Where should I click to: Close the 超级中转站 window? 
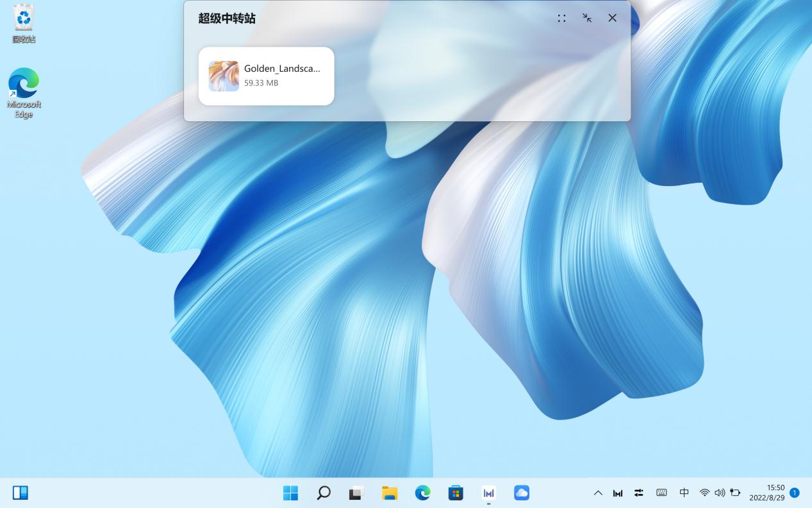click(x=612, y=18)
